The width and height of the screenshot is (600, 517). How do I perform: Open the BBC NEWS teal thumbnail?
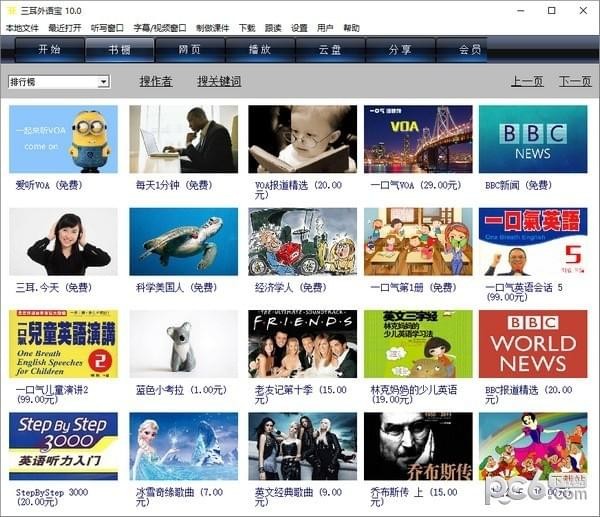(533, 139)
